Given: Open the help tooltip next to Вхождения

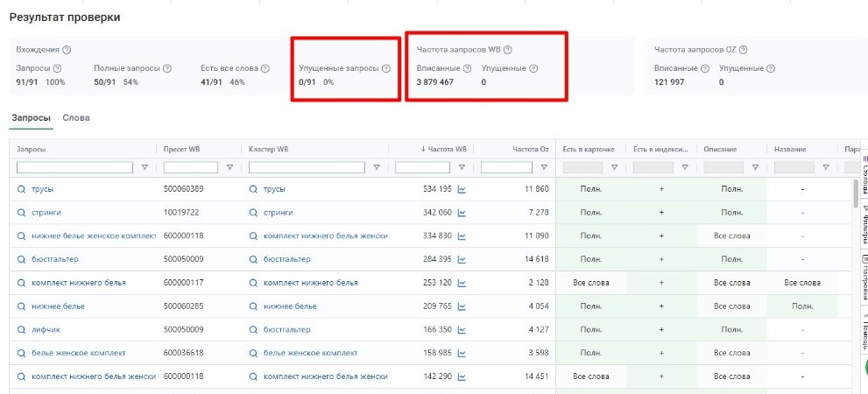Looking at the screenshot, I should [67, 50].
